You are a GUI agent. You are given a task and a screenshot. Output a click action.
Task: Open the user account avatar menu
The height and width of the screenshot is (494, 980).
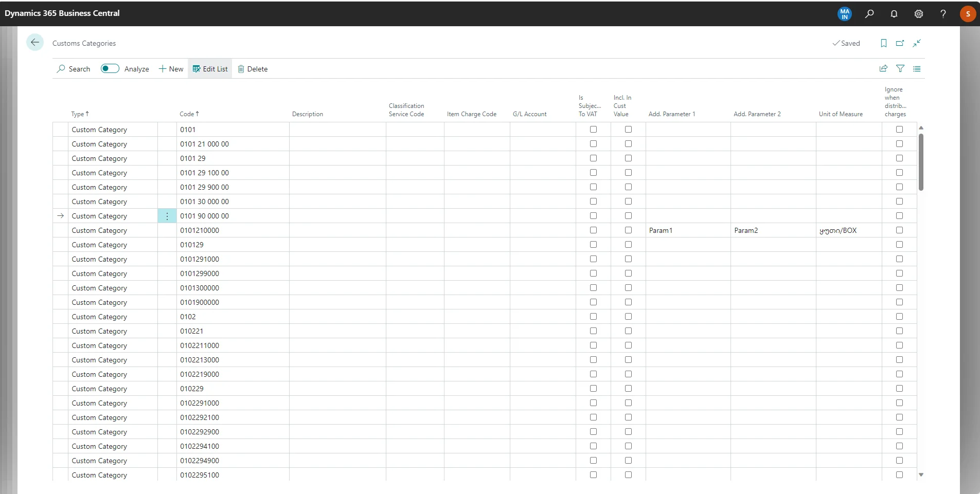pyautogui.click(x=968, y=14)
